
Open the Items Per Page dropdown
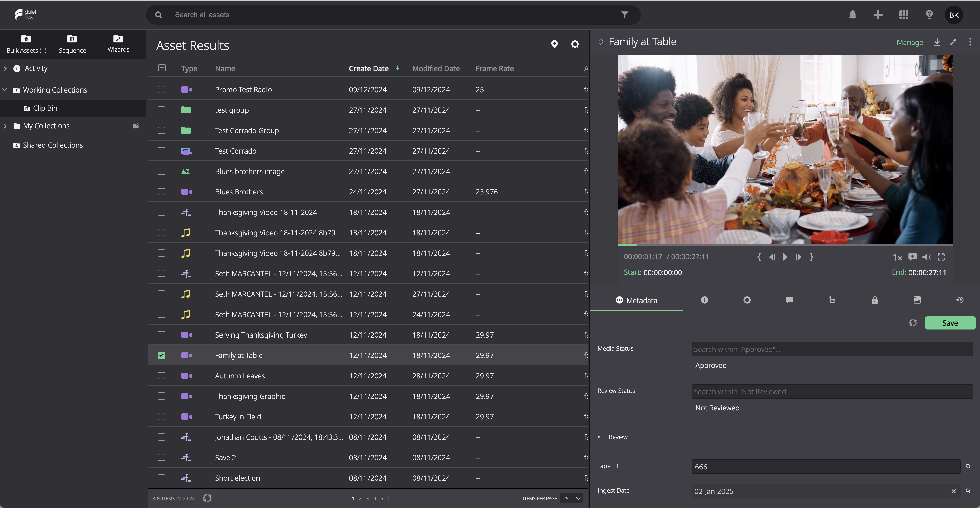[571, 499]
